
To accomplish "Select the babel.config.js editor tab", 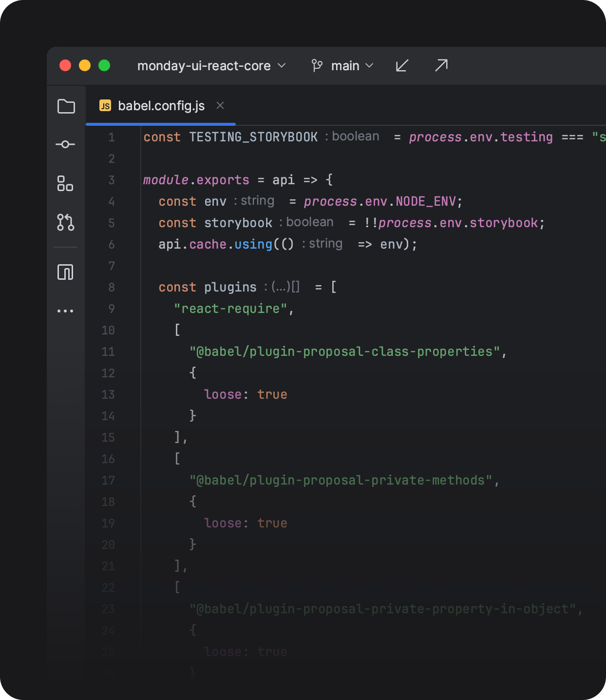I will pos(161,106).
